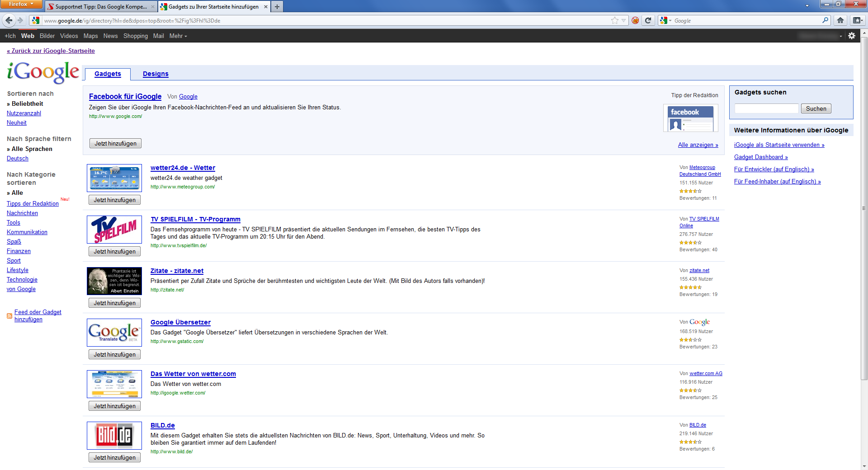Open the Google settings gear icon

pyautogui.click(x=852, y=36)
